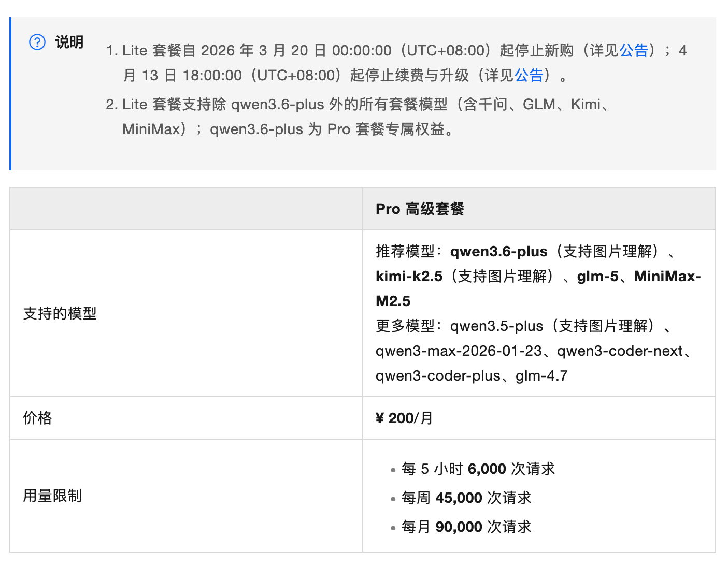
Task: Click the qwen3-coder-plus model name
Action: [438, 375]
